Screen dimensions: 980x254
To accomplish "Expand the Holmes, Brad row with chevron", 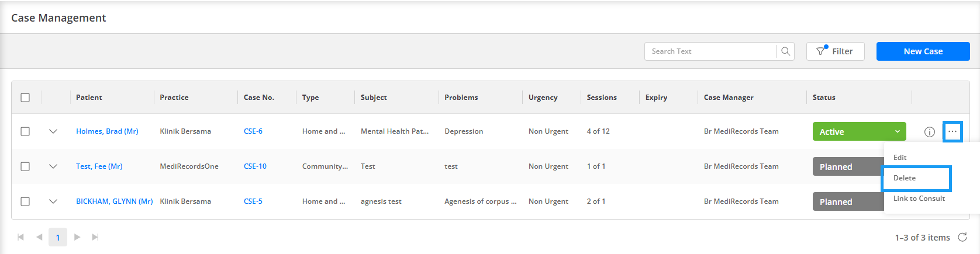I will tap(53, 131).
